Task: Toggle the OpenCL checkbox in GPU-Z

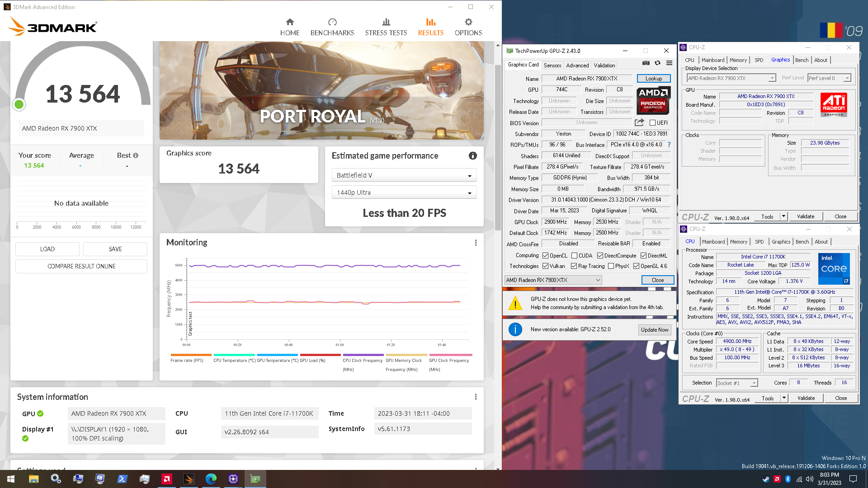Action: tap(545, 256)
